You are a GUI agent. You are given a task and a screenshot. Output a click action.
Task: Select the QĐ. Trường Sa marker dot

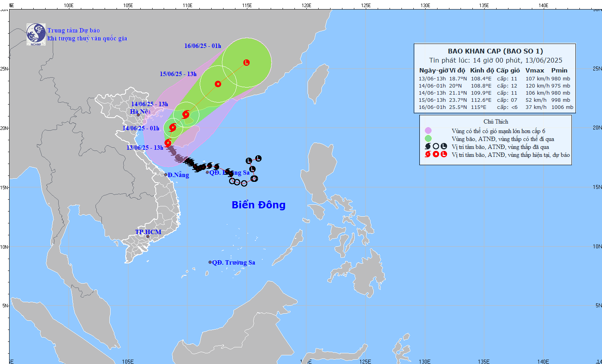[210, 262]
